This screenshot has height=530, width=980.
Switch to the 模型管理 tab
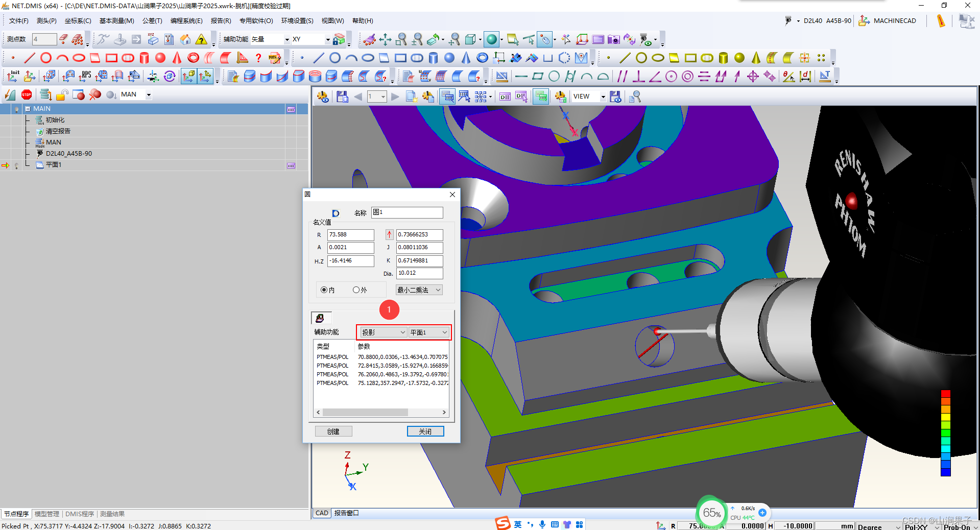(x=47, y=514)
